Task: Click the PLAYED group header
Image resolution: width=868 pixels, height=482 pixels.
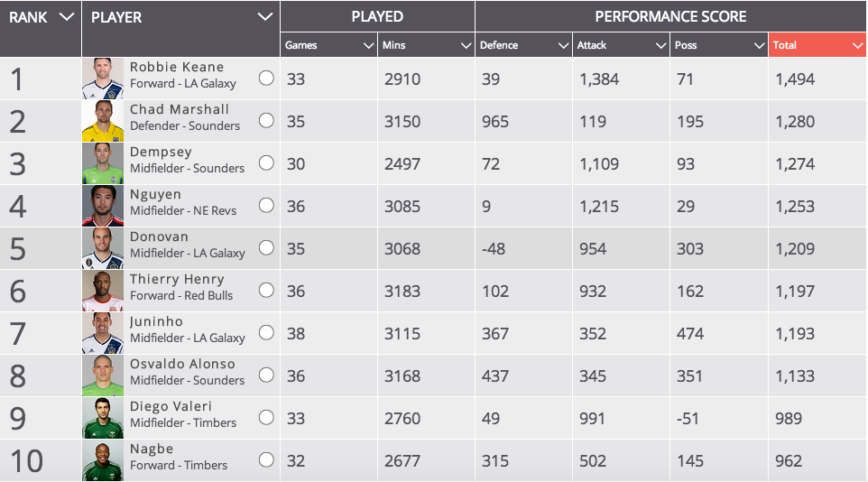Action: tap(377, 16)
